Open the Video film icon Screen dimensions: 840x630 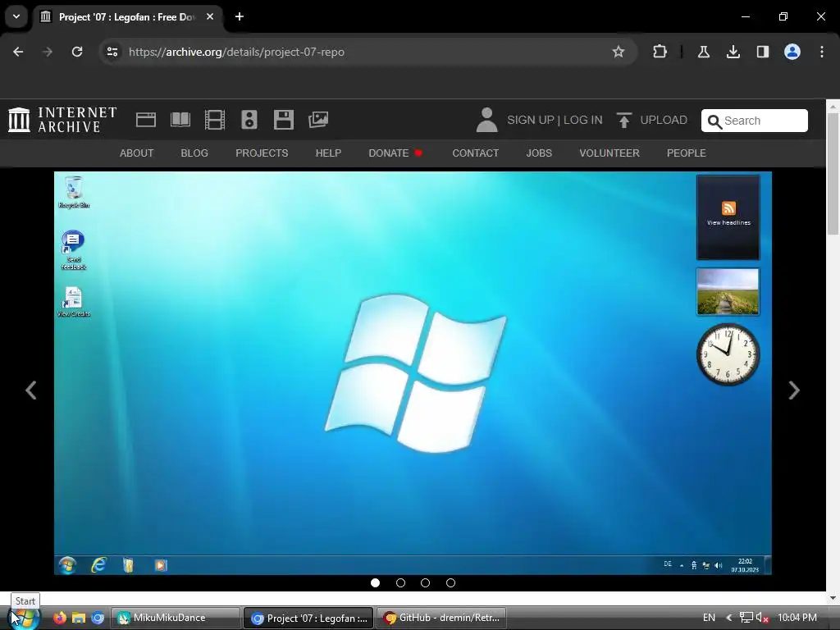coord(214,120)
